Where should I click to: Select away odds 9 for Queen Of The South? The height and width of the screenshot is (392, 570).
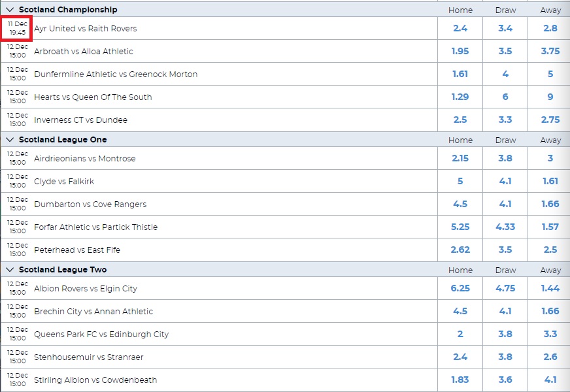coord(550,97)
